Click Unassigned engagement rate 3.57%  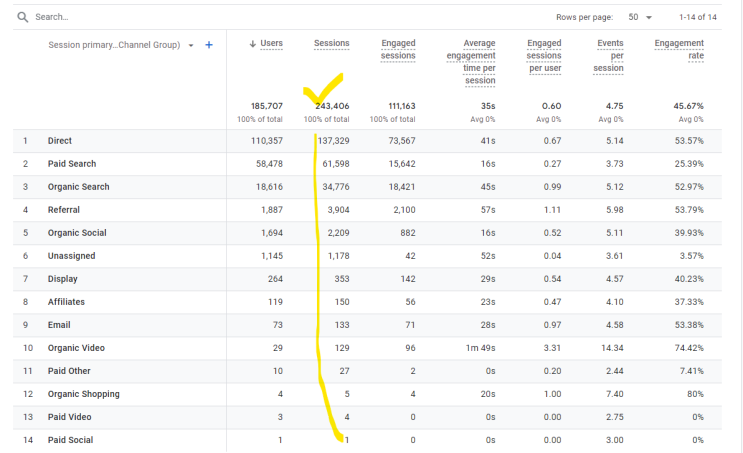tap(692, 256)
